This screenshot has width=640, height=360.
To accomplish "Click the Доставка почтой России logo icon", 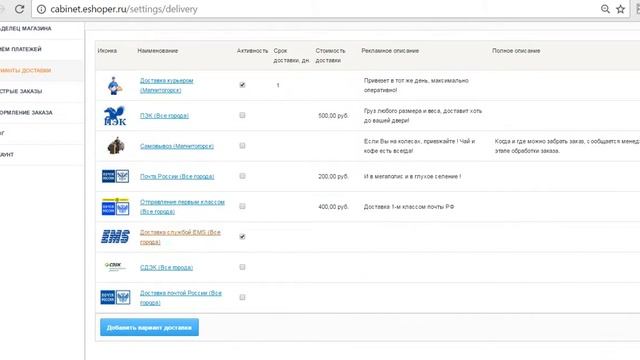I will tap(115, 297).
